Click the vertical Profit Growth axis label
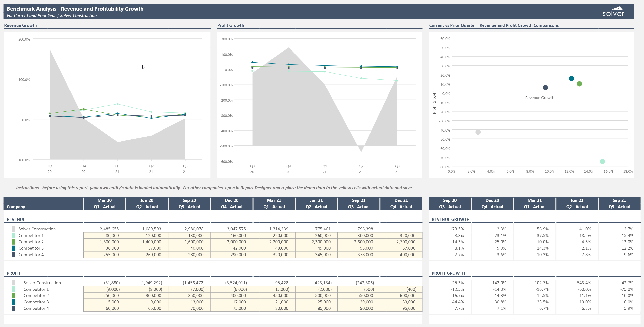The image size is (644, 327). point(434,102)
